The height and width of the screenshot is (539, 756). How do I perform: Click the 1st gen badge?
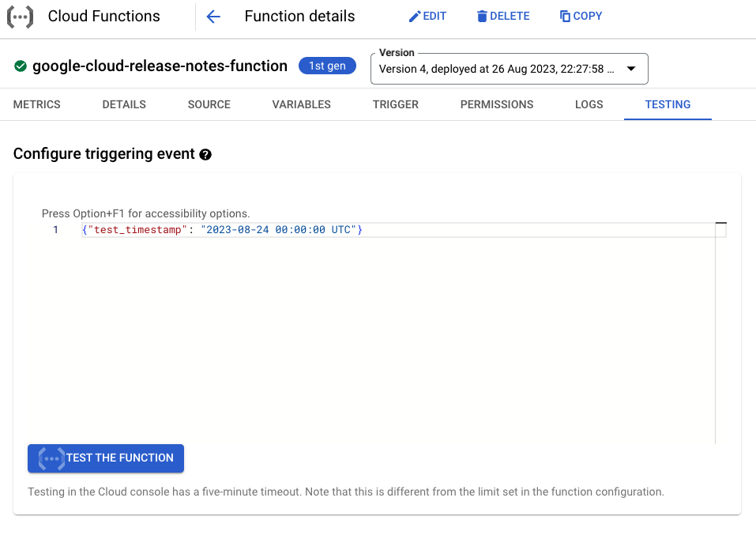point(327,66)
